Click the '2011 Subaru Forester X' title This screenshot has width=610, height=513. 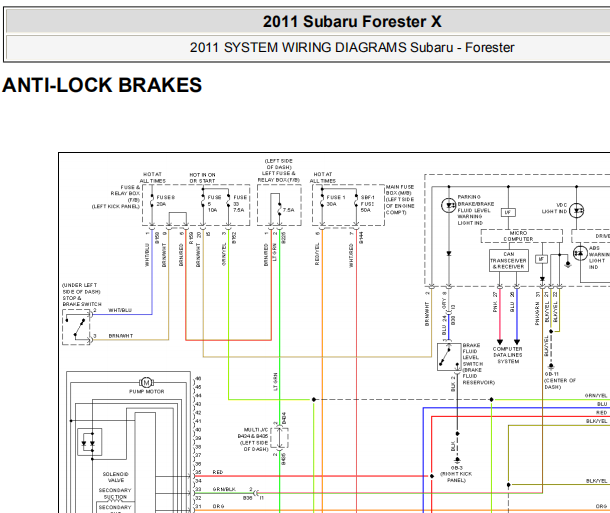pos(352,21)
